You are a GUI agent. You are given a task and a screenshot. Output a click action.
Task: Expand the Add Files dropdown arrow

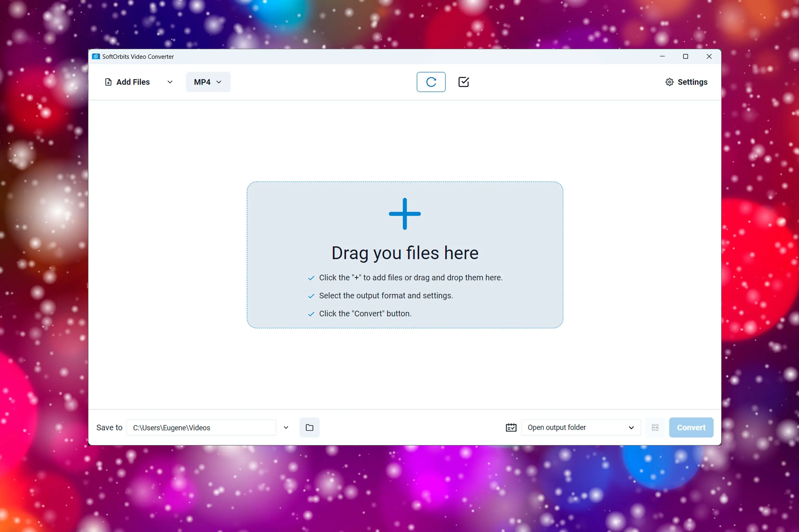[169, 82]
